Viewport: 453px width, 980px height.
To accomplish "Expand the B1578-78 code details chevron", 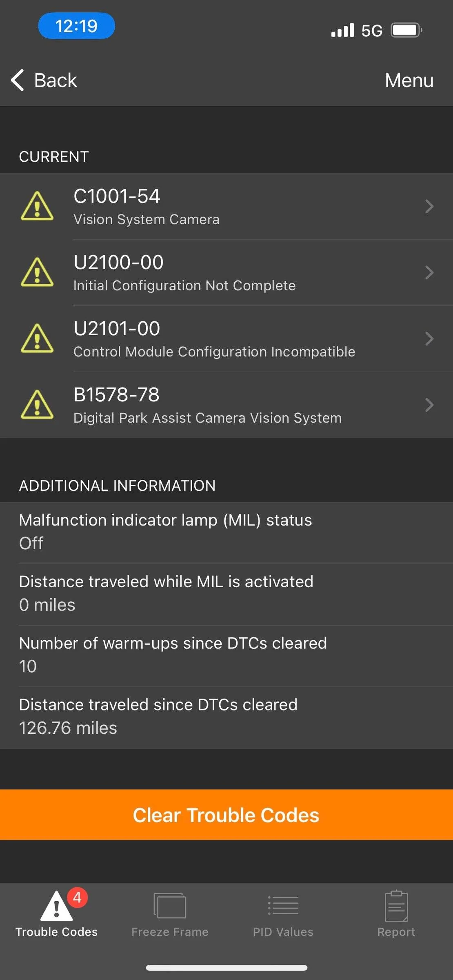I will [x=429, y=405].
